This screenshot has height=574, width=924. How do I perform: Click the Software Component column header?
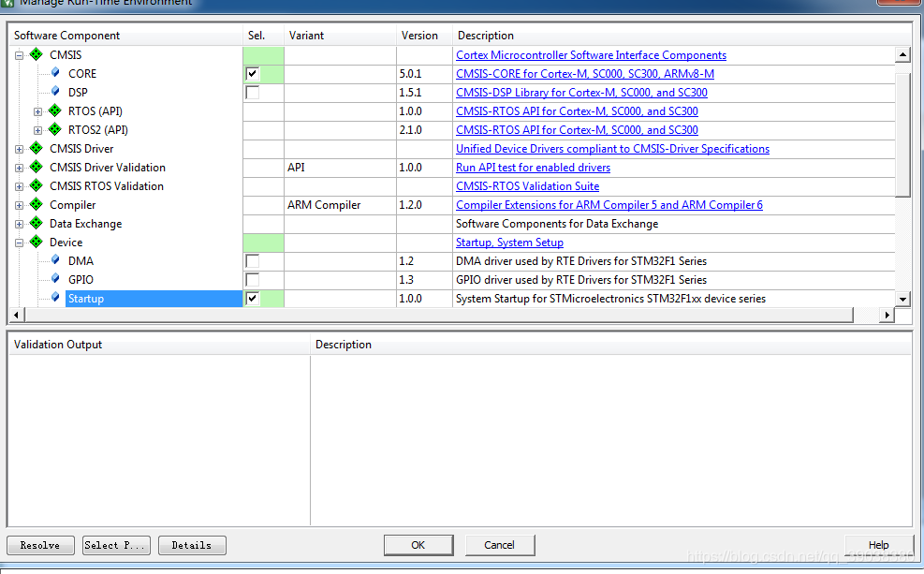[x=125, y=36]
